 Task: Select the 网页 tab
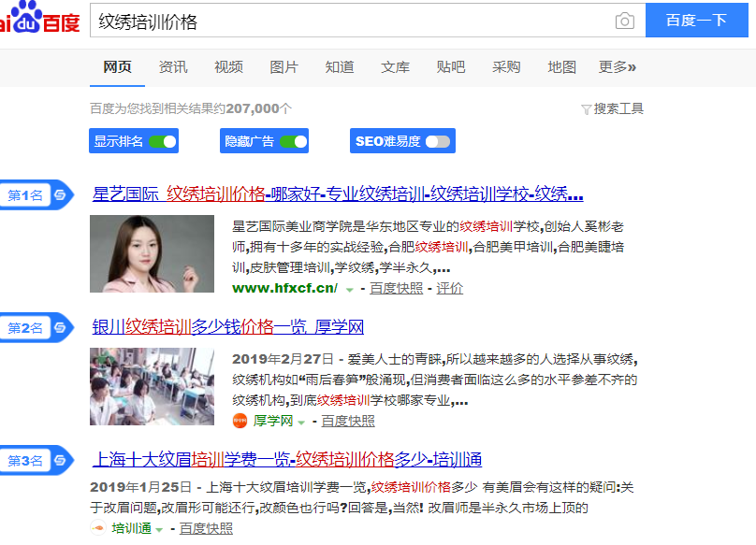117,67
